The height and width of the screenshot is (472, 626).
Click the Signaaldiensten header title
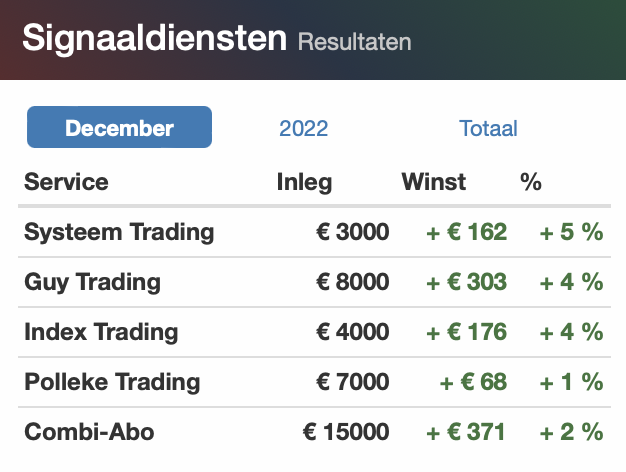[155, 38]
